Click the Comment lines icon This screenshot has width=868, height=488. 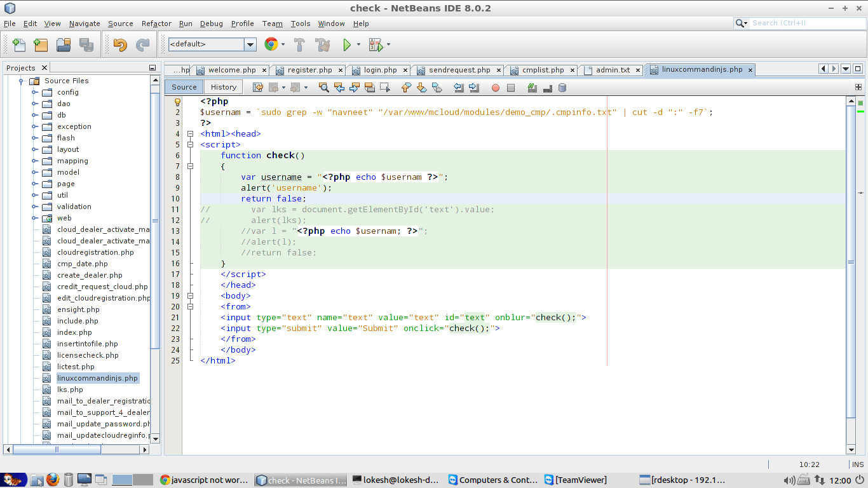click(532, 88)
